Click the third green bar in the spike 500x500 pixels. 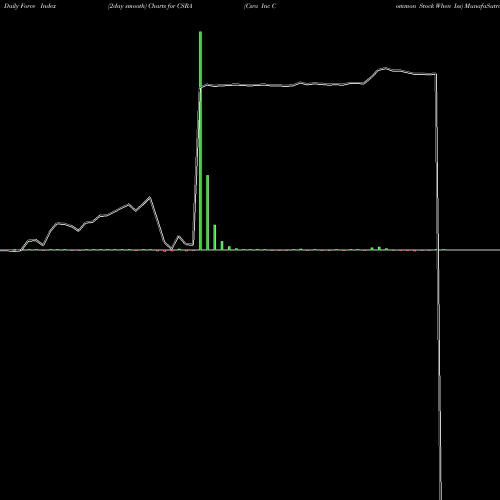point(215,237)
